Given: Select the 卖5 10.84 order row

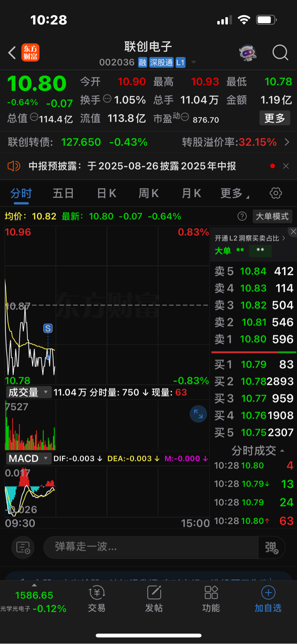Looking at the screenshot, I should [x=254, y=271].
